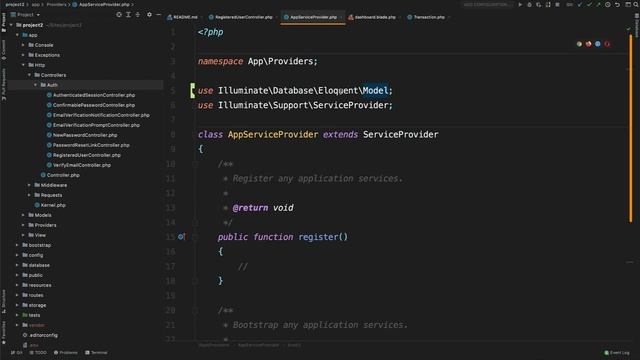Open Git history clock icon
640x360 pixels.
point(608,4)
